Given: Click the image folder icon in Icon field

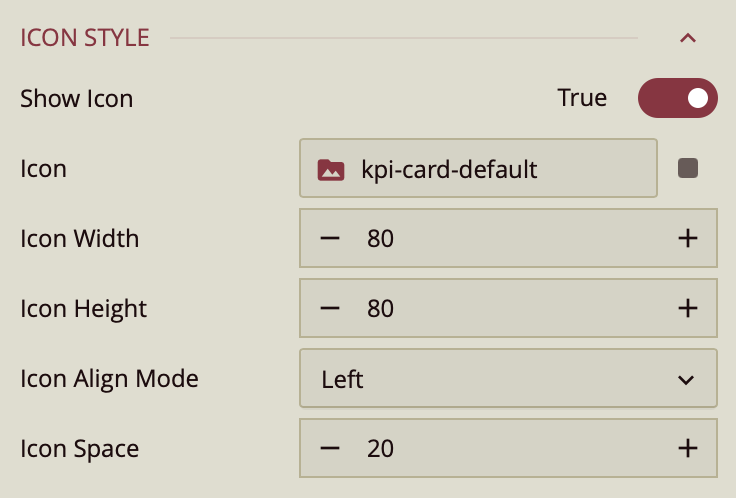Looking at the screenshot, I should tap(331, 169).
